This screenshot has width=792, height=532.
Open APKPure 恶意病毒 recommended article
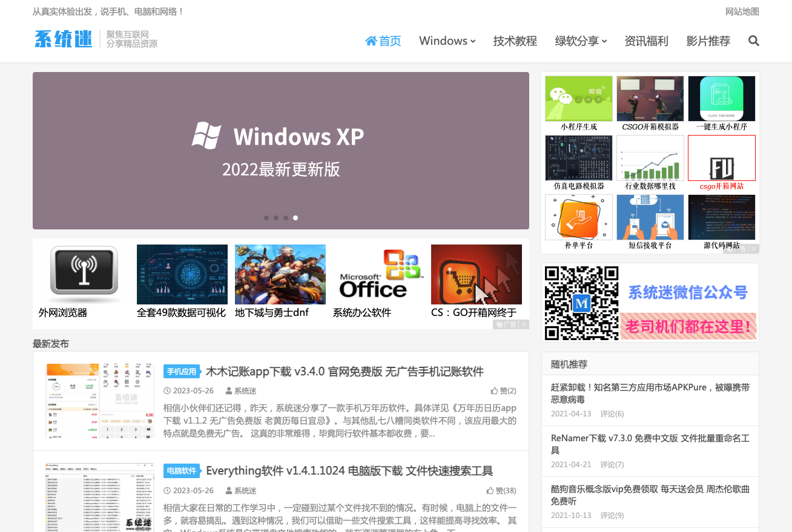[x=650, y=393]
